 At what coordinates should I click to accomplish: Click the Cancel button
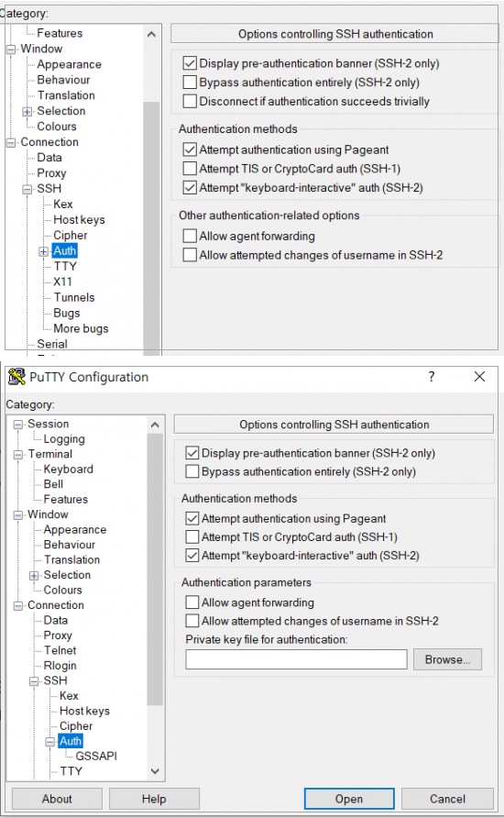447,799
